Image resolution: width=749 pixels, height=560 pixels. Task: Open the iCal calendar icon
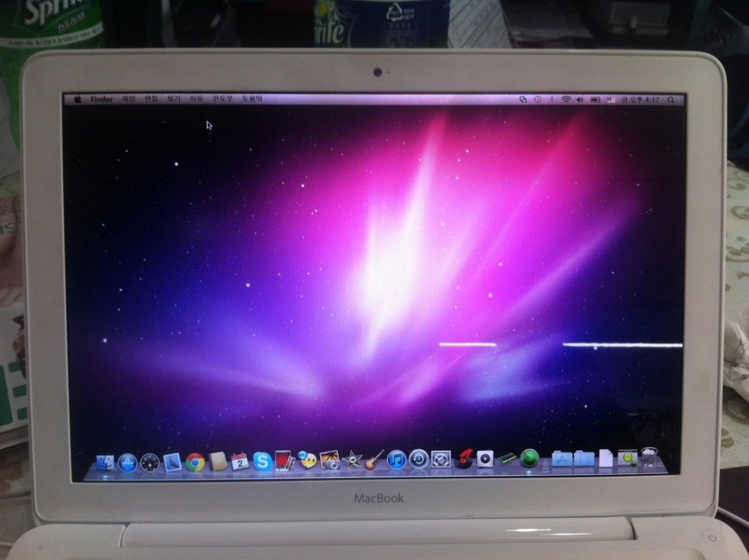tap(240, 461)
